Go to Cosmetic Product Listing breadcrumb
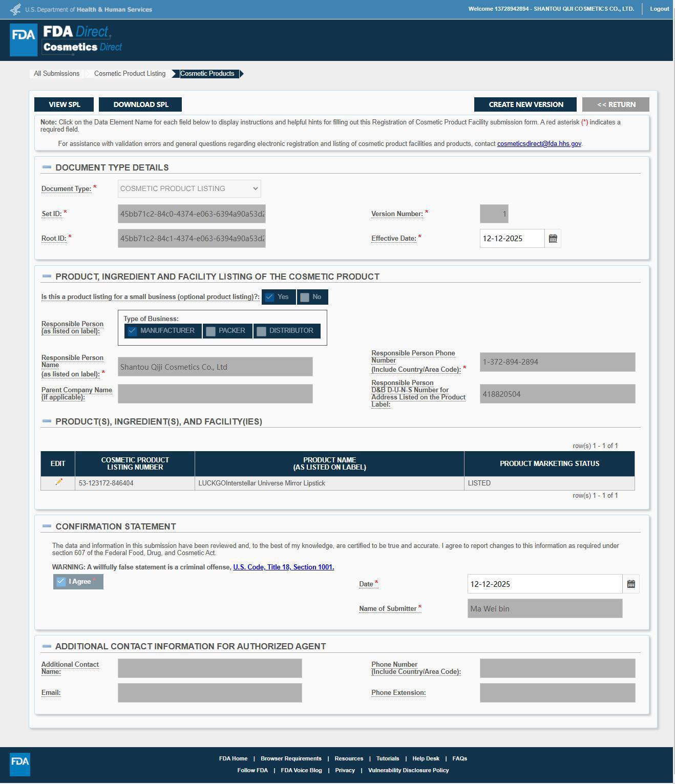675x784 pixels. click(x=130, y=74)
